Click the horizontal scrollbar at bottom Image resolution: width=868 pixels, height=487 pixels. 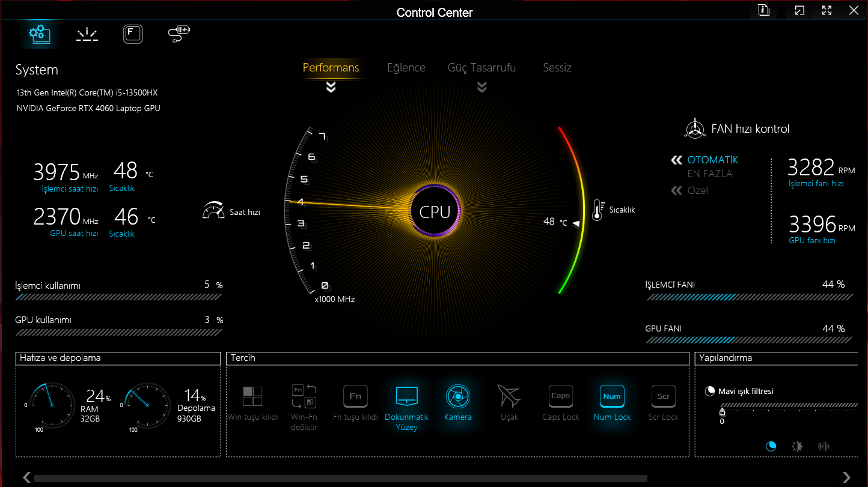[341, 479]
